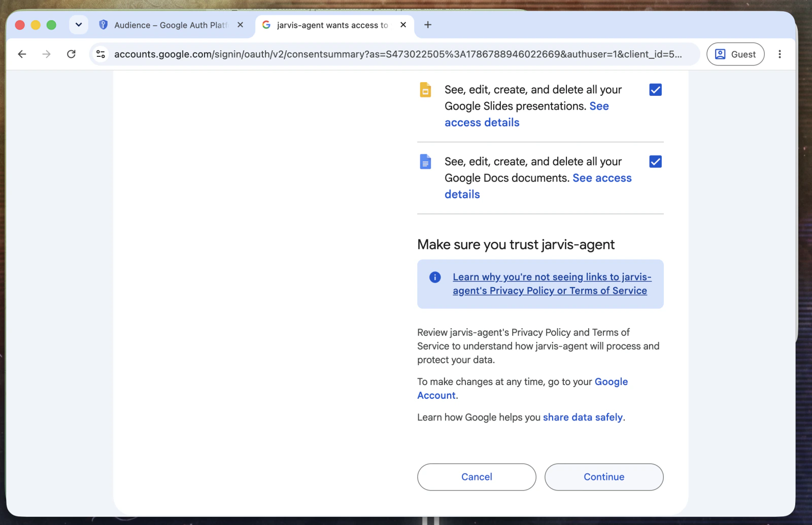The height and width of the screenshot is (525, 812).
Task: Go forward in browser history
Action: point(46,54)
